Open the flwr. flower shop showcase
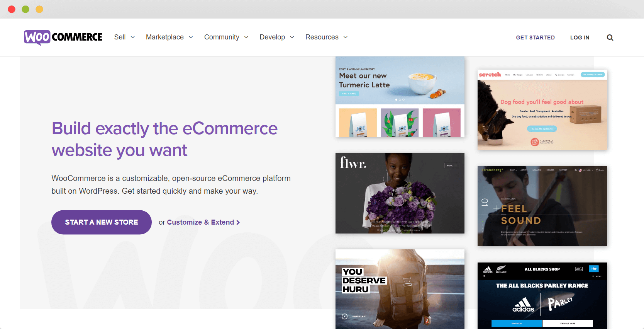 point(400,193)
